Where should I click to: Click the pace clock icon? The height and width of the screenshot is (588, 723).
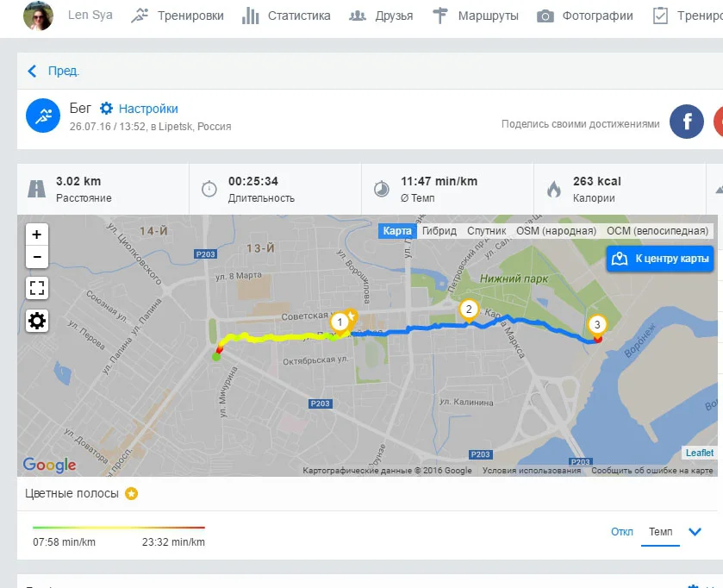[382, 189]
